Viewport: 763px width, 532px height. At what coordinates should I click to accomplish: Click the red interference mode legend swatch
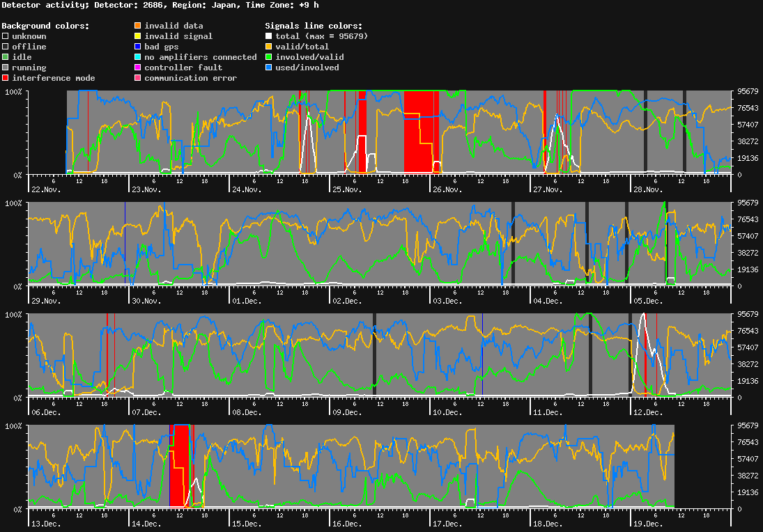[5, 78]
